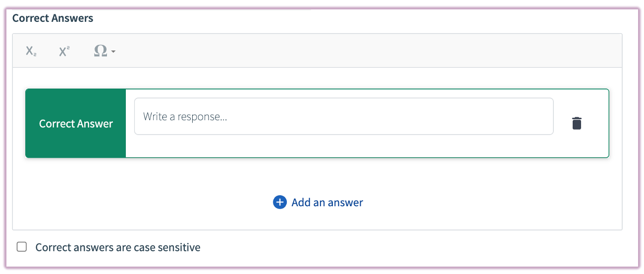This screenshot has width=644, height=274.
Task: Click the 'Correct Answers' section heading
Action: click(53, 18)
